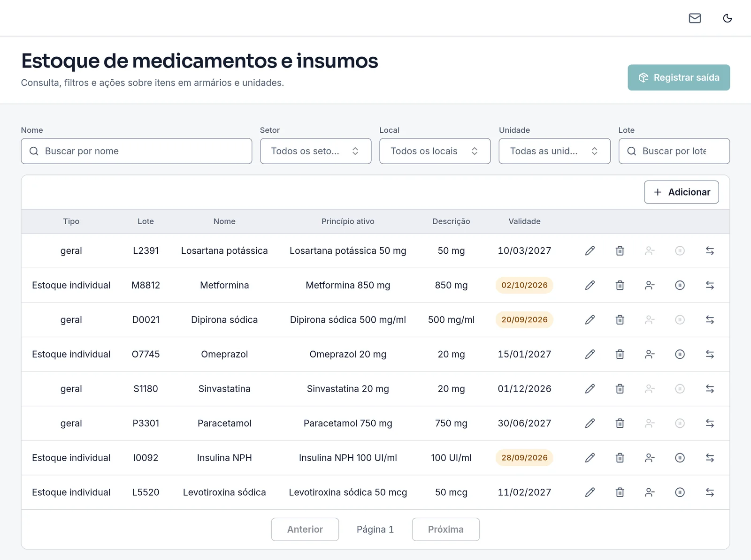
Task: Open the Setor filter dropdown
Action: [x=315, y=151]
